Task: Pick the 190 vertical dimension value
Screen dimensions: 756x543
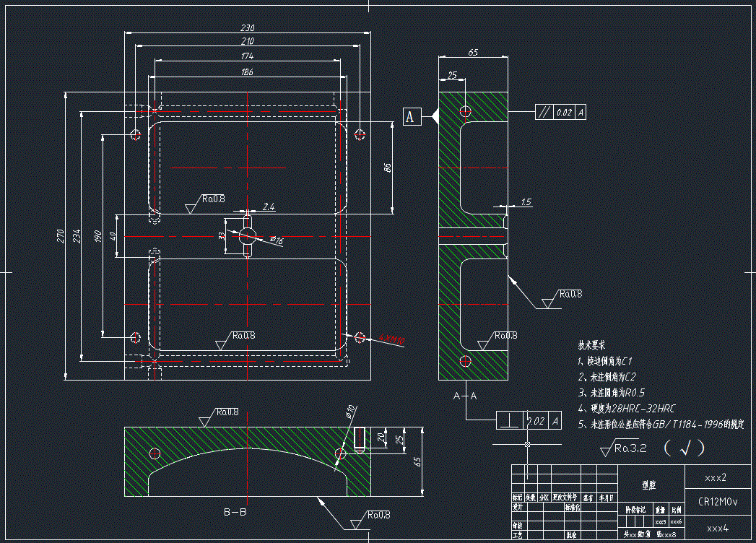Action: click(98, 236)
